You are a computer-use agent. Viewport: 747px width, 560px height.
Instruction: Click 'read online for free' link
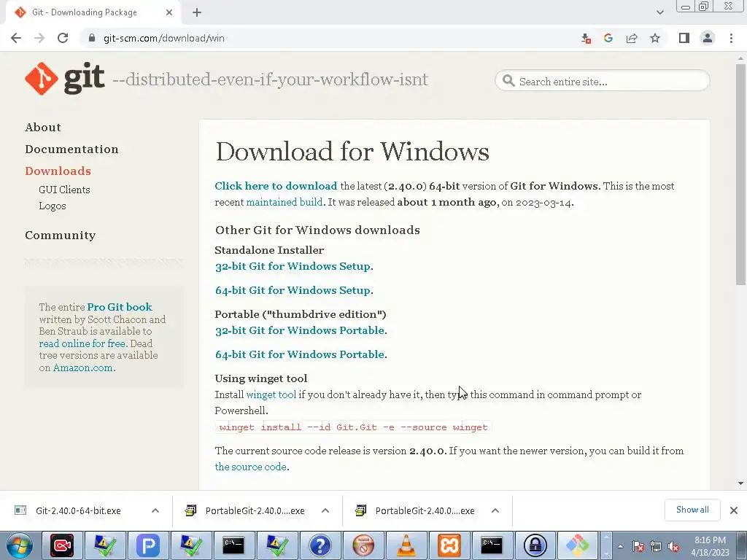click(82, 343)
